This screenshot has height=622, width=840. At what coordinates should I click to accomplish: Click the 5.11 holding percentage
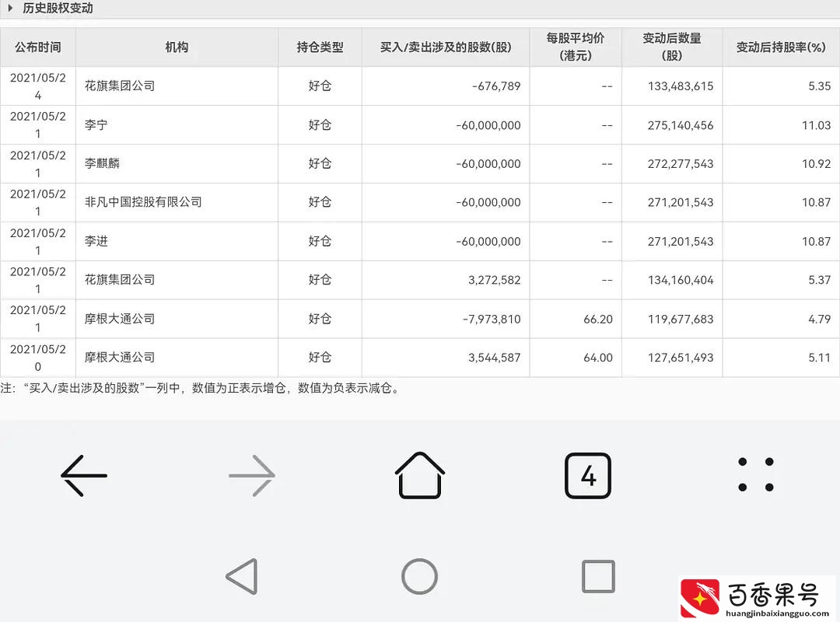coord(819,358)
